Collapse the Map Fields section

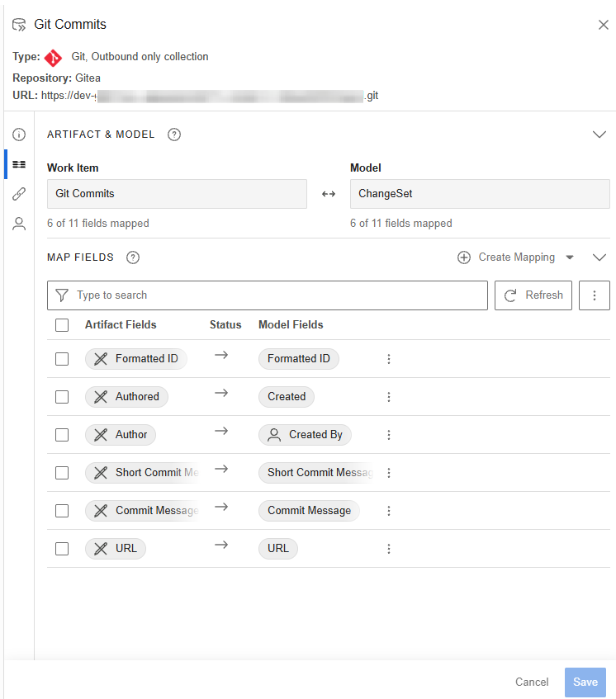599,257
